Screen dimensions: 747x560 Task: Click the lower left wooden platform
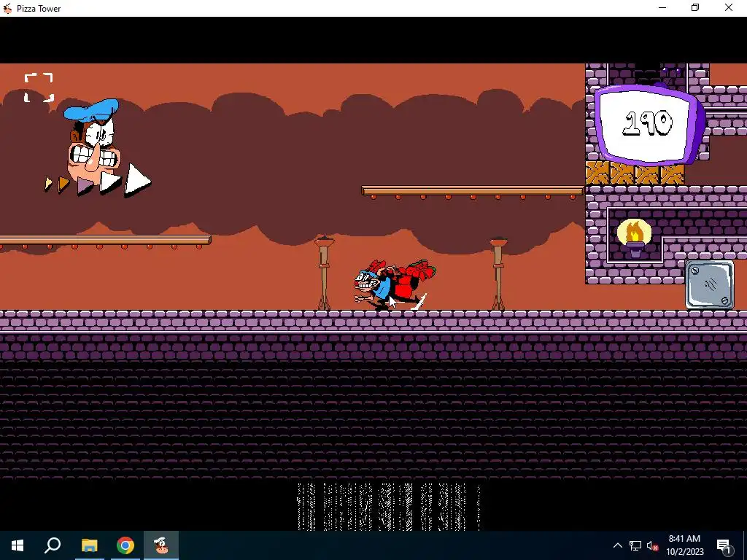(x=105, y=241)
